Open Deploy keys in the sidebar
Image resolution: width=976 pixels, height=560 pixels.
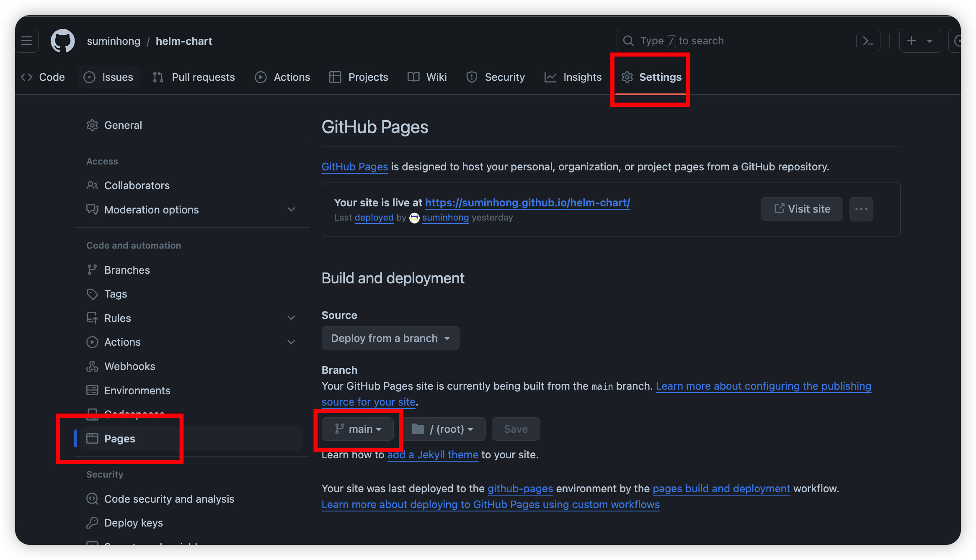tap(133, 523)
